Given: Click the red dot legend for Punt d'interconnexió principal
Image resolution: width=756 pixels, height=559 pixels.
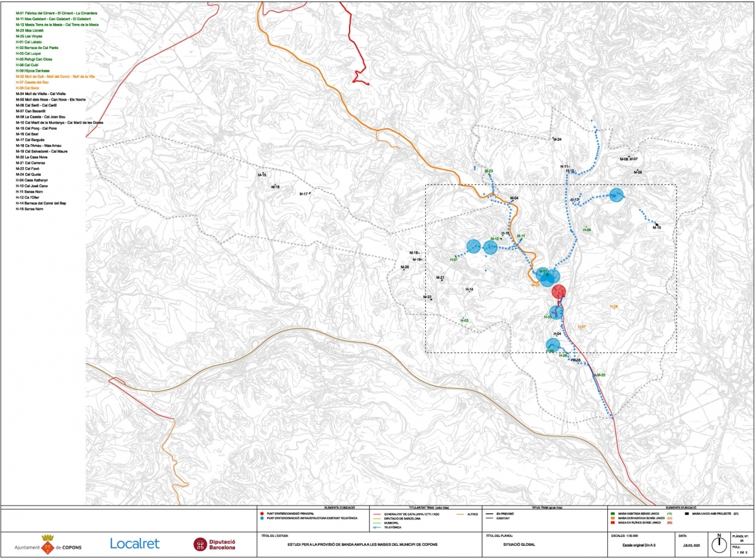Looking at the screenshot, I should [261, 513].
